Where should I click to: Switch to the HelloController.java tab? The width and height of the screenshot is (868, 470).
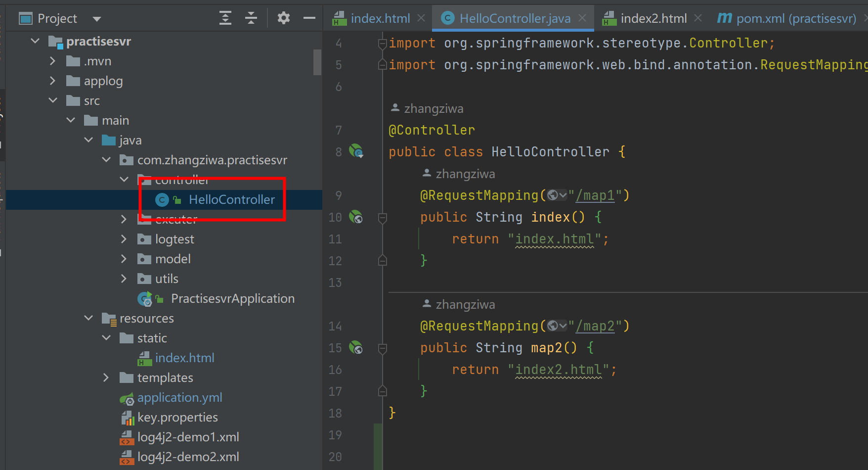tap(515, 19)
